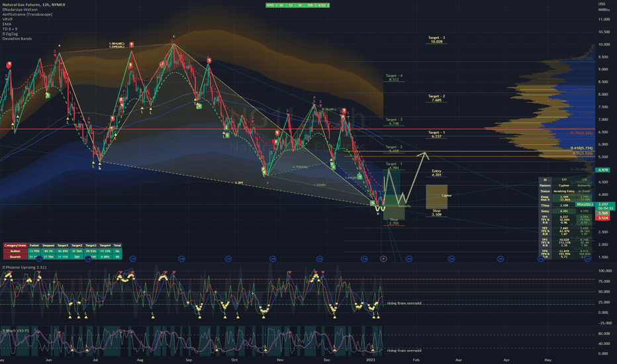
Task: Select the Stoch VX3 P5 legend
Action: click(16, 330)
